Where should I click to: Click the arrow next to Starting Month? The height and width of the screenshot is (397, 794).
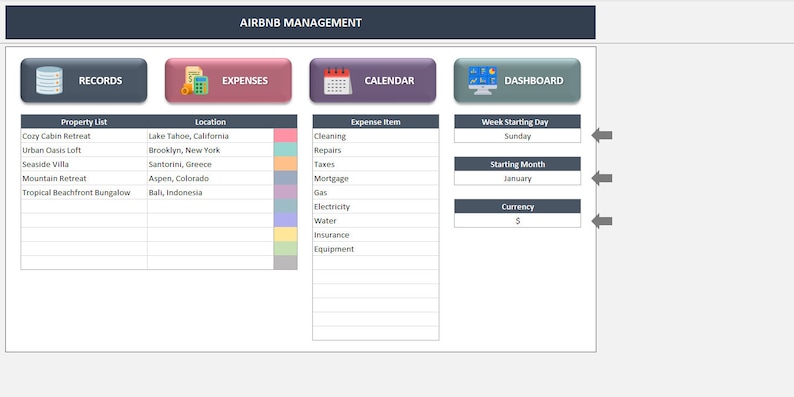(x=602, y=178)
